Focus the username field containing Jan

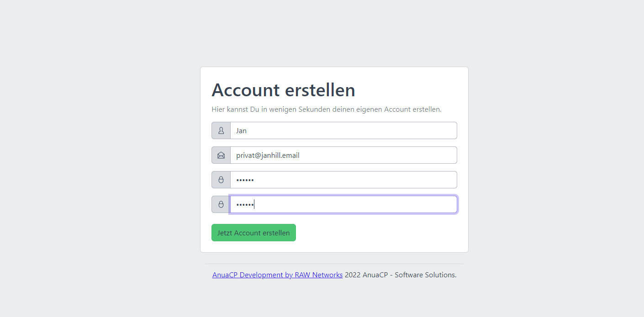click(343, 130)
